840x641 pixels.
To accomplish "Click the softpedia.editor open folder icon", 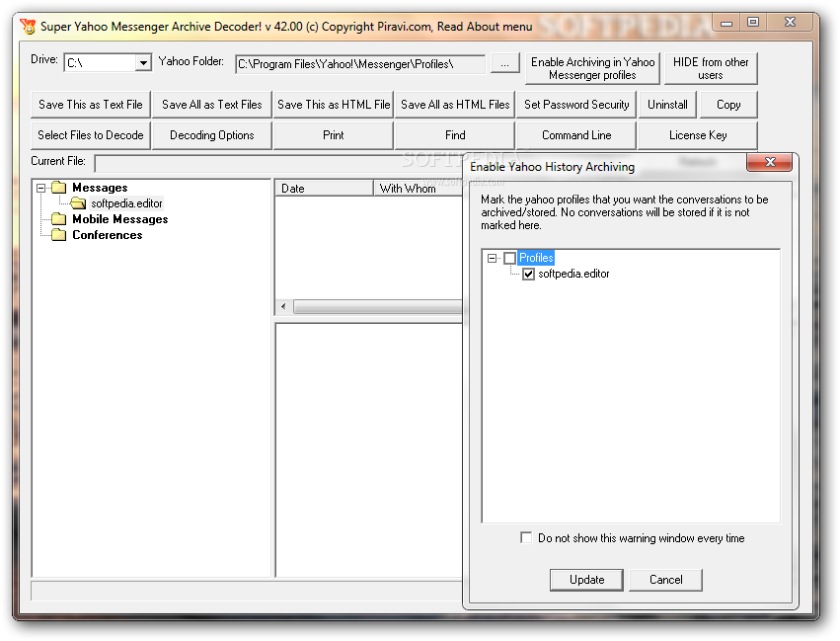I will [x=78, y=202].
